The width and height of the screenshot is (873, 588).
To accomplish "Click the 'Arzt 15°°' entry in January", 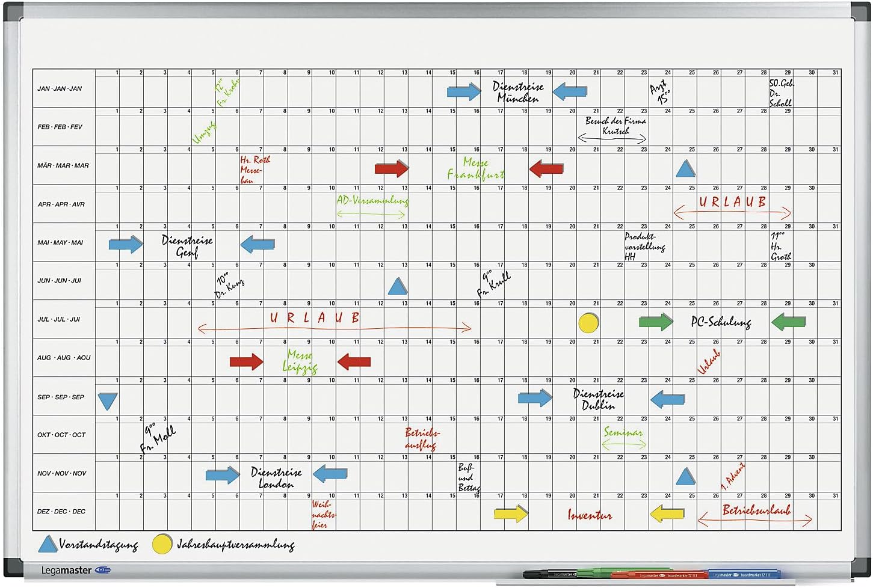I will pos(660,92).
